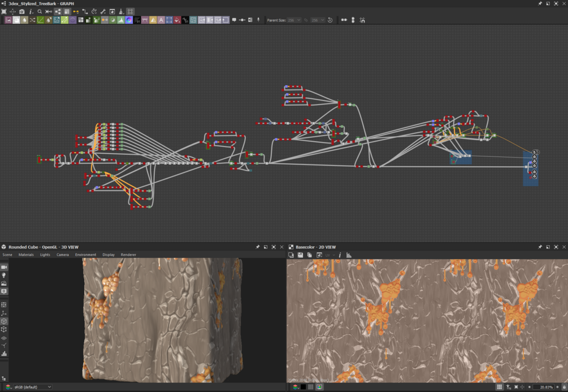This screenshot has width=568, height=392.
Task: Click the copy image icon in 2D view toolbar
Action: coord(309,255)
